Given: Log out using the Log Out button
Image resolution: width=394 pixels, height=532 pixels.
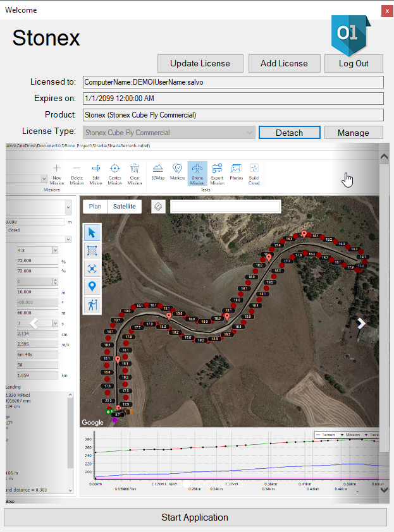Looking at the screenshot, I should [354, 63].
